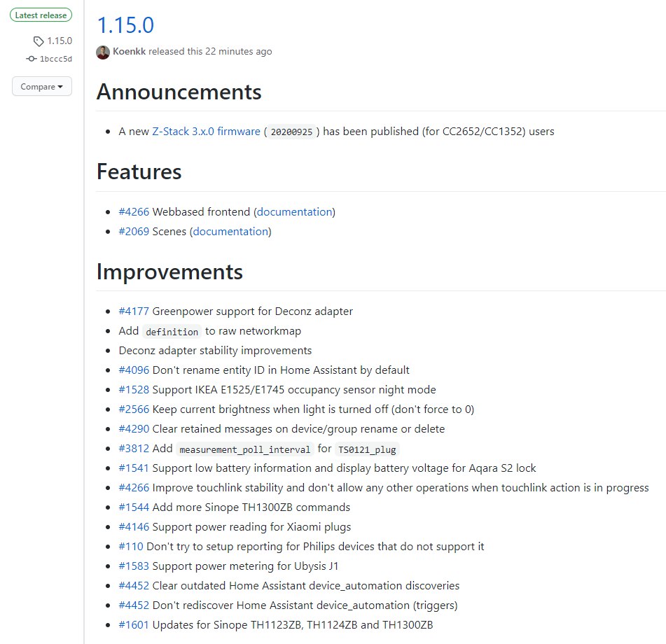Click the 1.15.0 tag label in sidebar
666x644 pixels.
pyautogui.click(x=60, y=41)
